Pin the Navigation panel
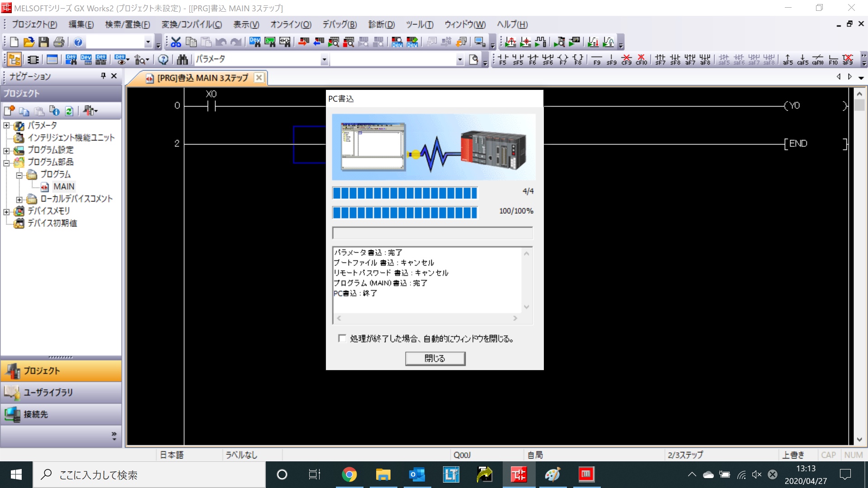This screenshot has height=488, width=868. 103,76
